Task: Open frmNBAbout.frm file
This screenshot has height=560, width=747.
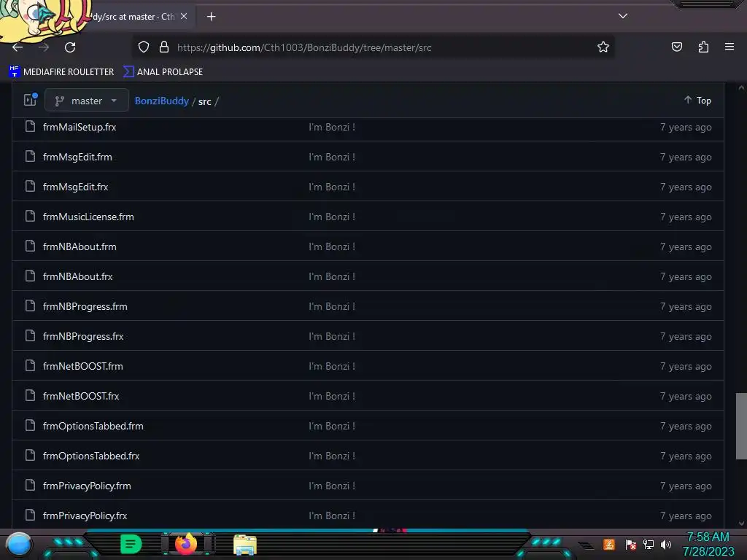Action: (x=80, y=246)
